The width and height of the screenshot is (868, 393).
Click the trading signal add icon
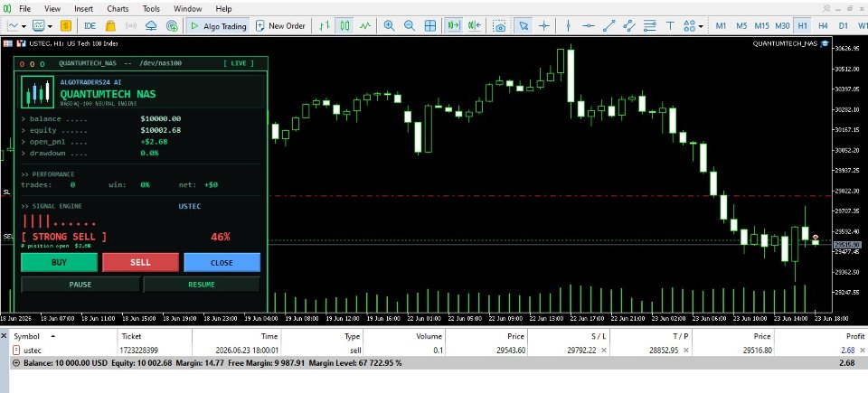pyautogui.click(x=172, y=25)
